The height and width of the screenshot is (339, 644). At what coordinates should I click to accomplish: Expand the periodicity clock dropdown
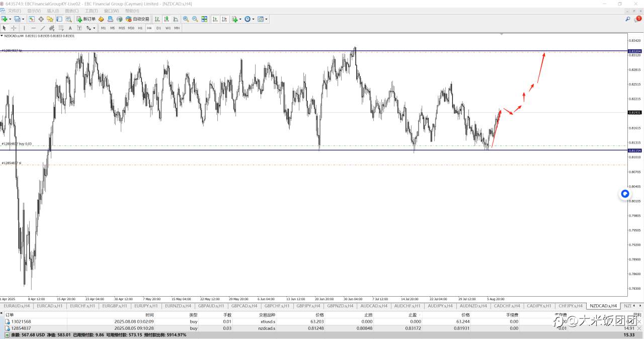tap(254, 19)
